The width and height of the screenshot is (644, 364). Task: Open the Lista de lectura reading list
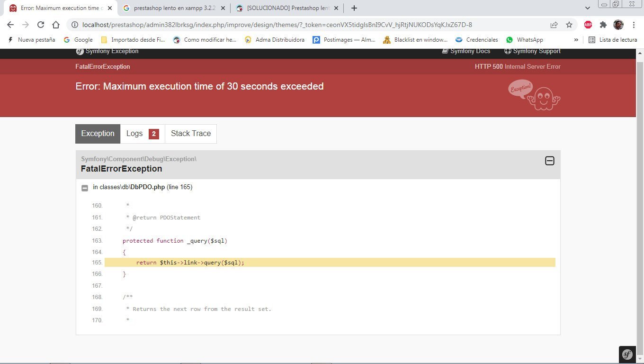pos(613,40)
